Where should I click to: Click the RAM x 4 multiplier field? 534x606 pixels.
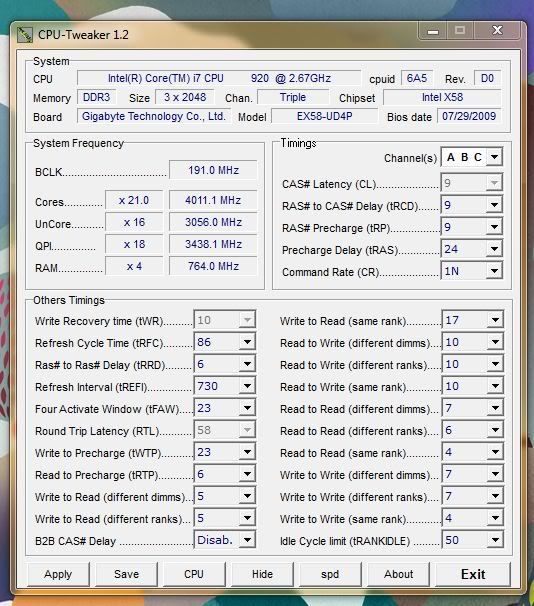point(134,266)
